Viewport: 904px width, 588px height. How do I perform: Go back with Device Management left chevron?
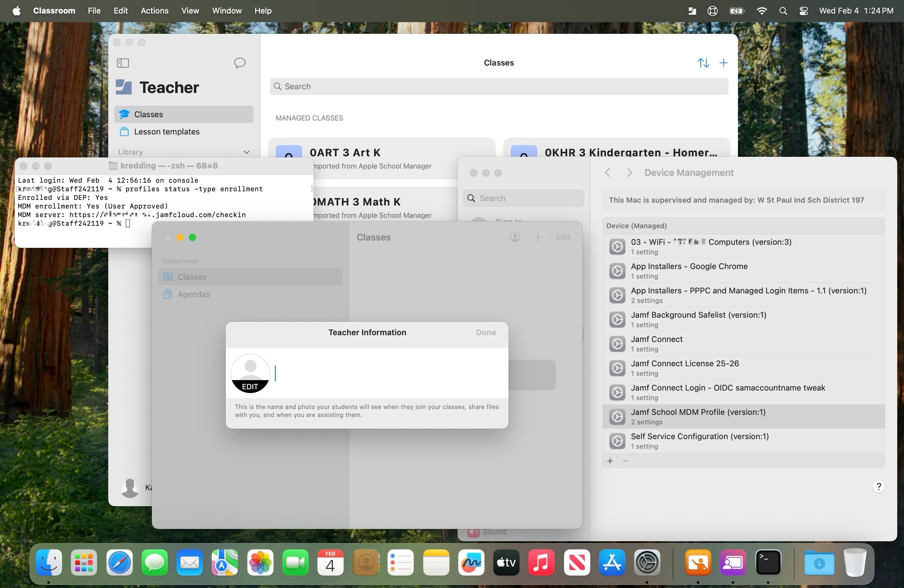(607, 173)
